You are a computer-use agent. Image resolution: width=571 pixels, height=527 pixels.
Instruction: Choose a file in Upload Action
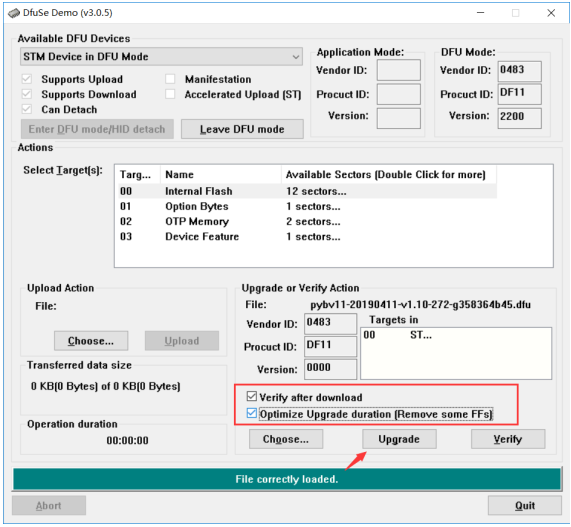91,341
